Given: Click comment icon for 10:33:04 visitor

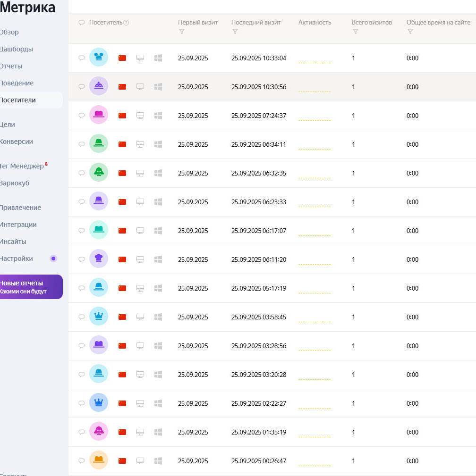Looking at the screenshot, I should 82,58.
